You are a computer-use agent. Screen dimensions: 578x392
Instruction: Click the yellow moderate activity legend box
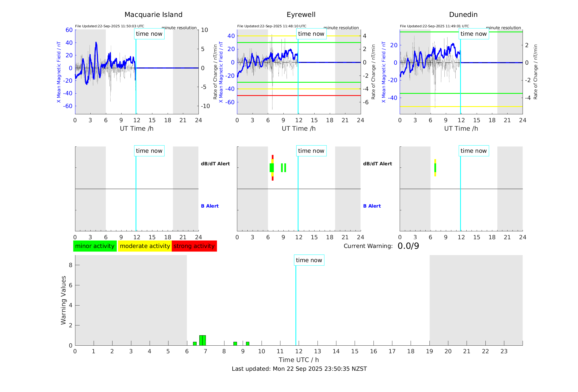pos(145,246)
